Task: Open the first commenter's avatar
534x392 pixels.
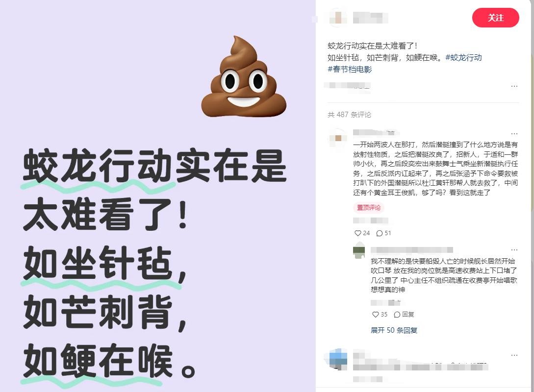Action: coord(338,138)
